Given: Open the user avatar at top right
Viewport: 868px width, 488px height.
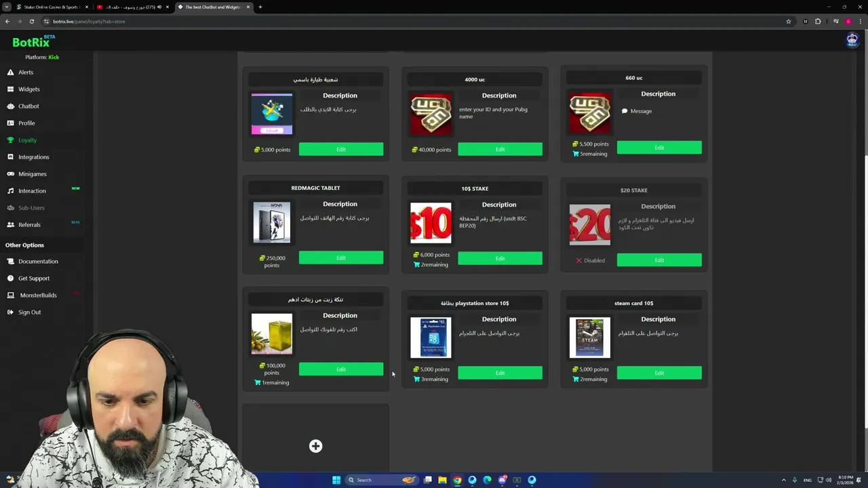Looking at the screenshot, I should [852, 40].
